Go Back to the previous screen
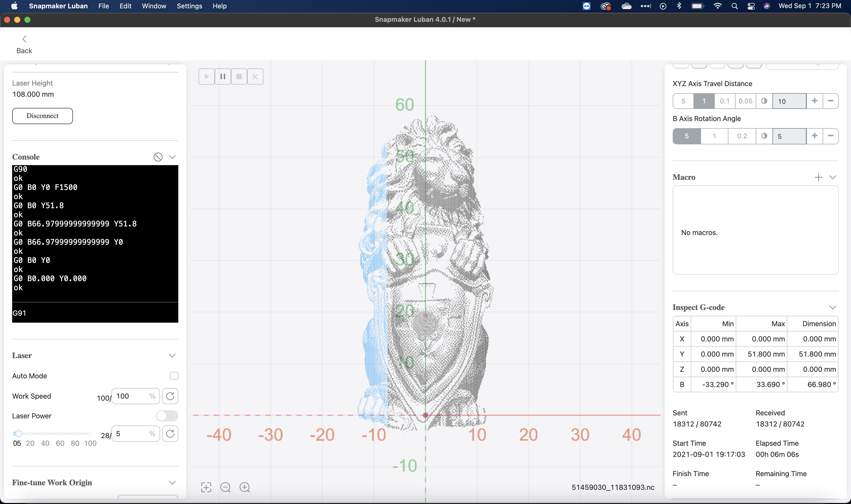 (x=24, y=44)
